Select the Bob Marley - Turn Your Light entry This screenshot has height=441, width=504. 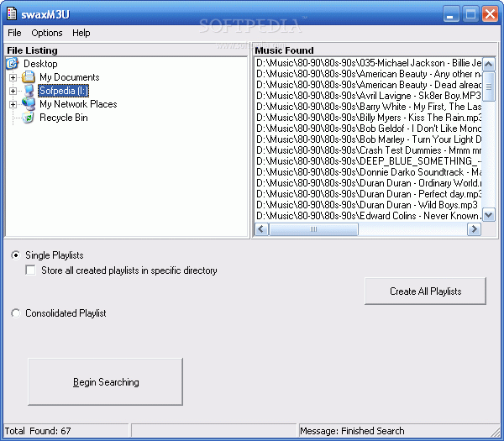(x=369, y=139)
